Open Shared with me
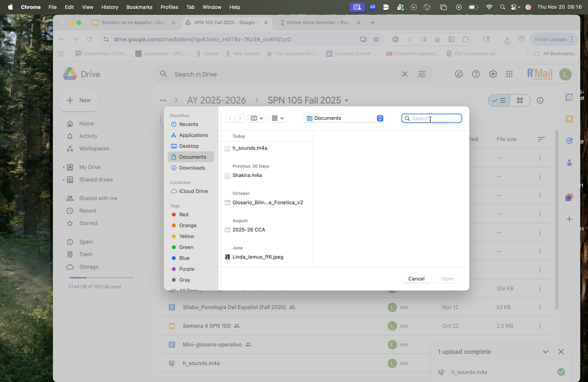The image size is (588, 382). tap(98, 198)
